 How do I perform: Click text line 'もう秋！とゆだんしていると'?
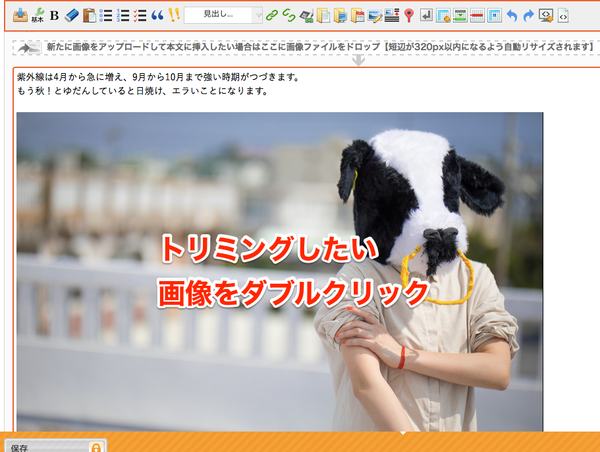(x=142, y=91)
